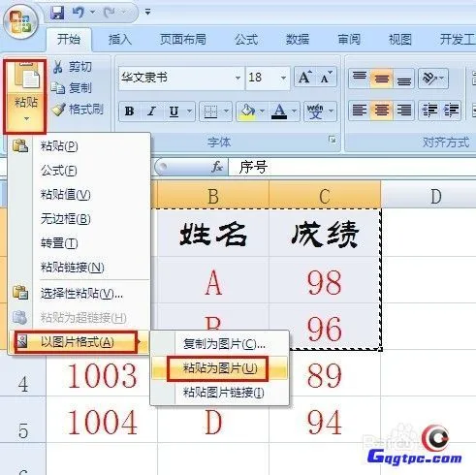This screenshot has width=476, height=475.
Task: Choose 粘贴值(V) option
Action: (x=79, y=195)
